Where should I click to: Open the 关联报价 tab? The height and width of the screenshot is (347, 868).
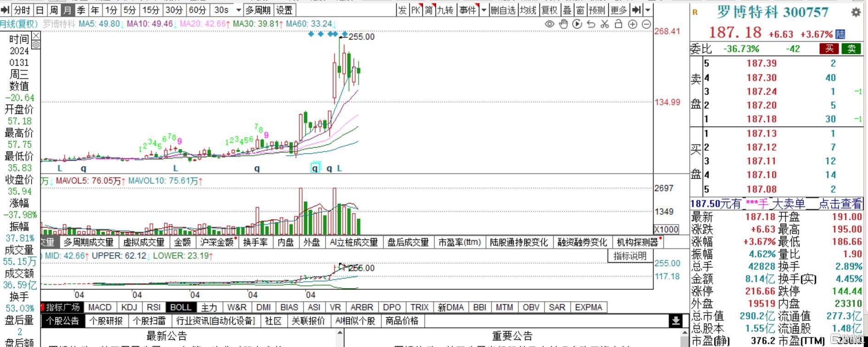point(308,321)
